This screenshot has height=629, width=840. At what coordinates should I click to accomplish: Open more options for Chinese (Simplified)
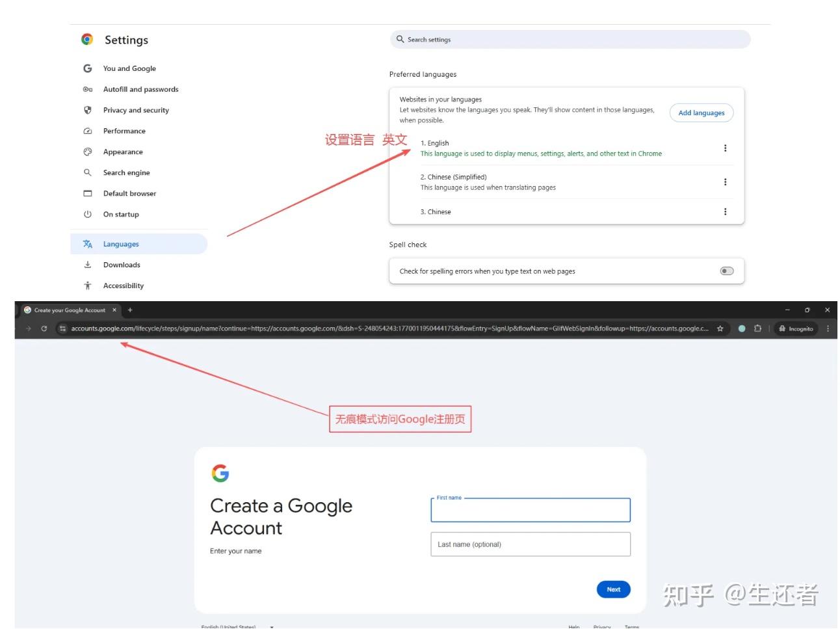click(x=725, y=182)
